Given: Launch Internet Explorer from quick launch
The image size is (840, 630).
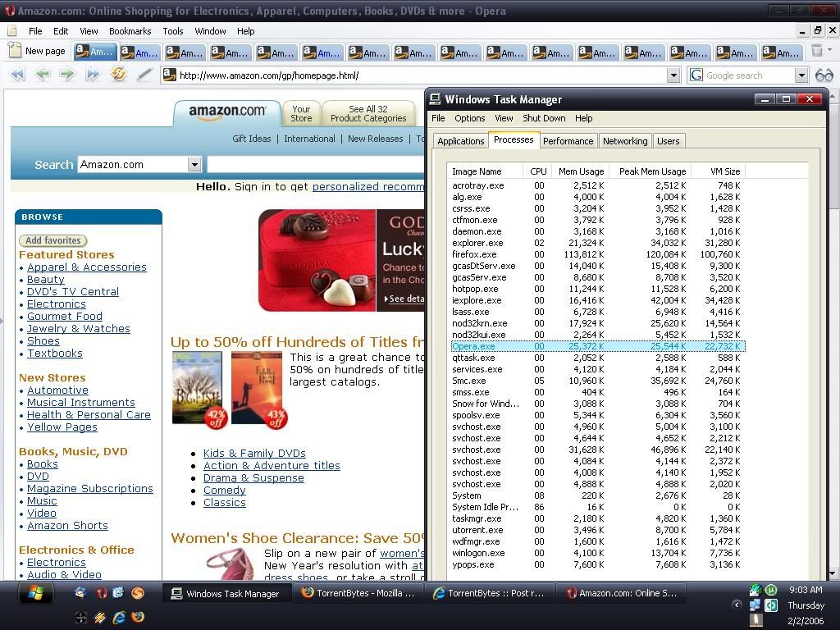Looking at the screenshot, I should pos(119,617).
